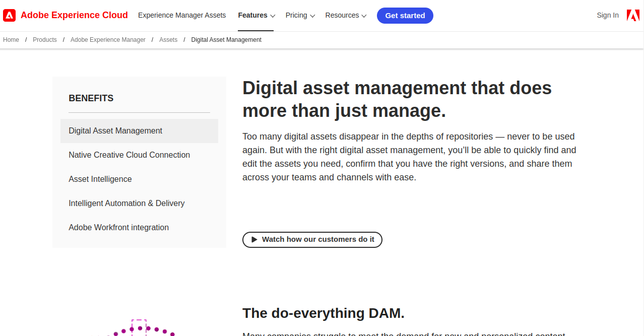Expand the Features dropdown menu

[256, 15]
